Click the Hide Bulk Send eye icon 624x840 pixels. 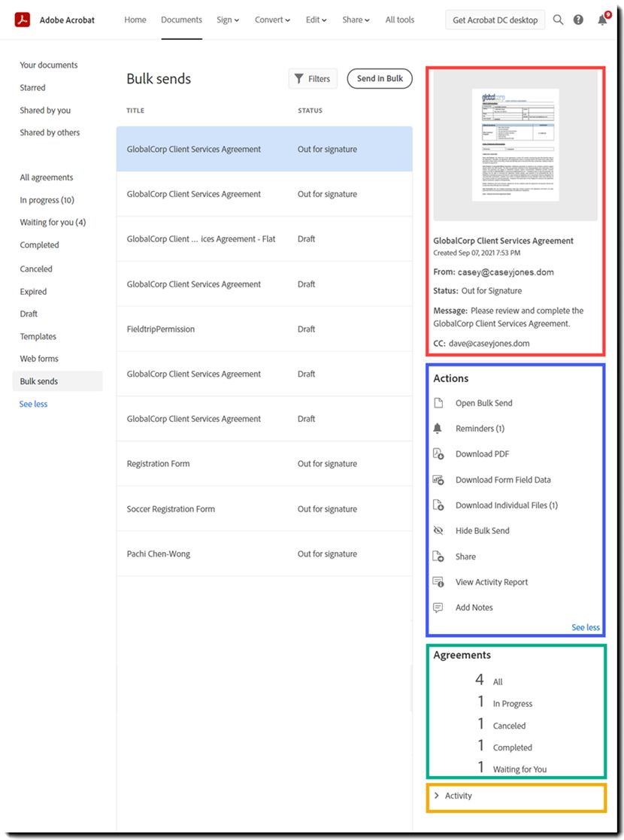(438, 530)
